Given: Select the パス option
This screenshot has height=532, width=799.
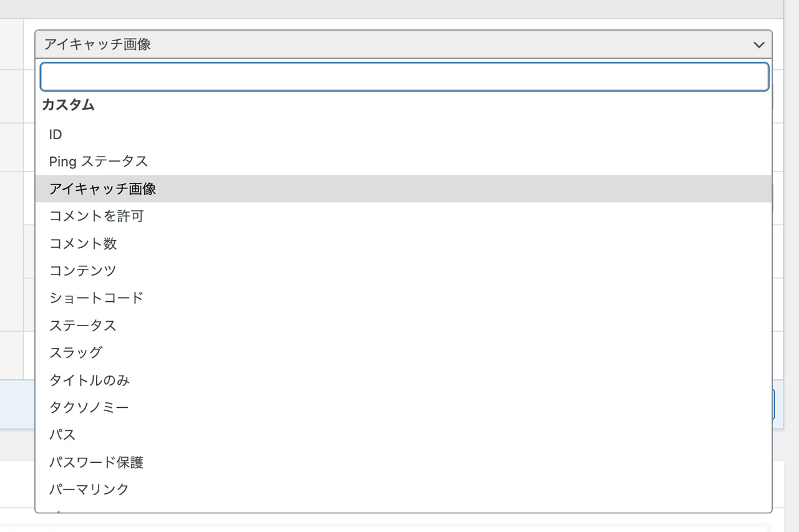Looking at the screenshot, I should point(62,435).
